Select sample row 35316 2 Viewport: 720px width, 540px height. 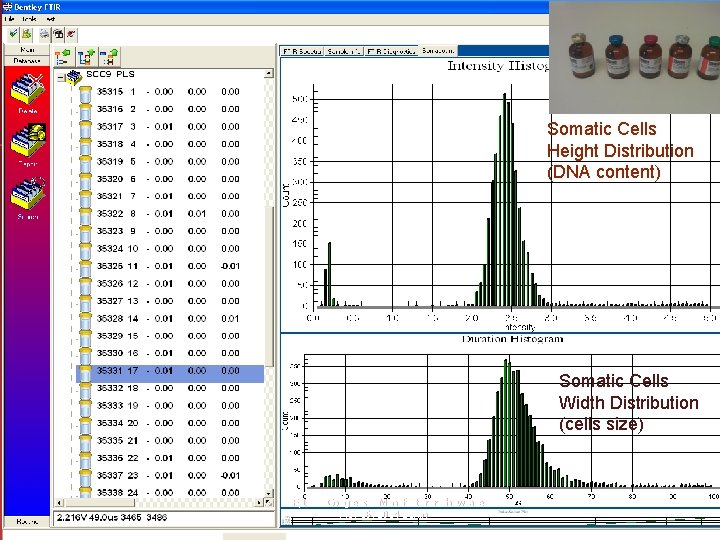[x=168, y=109]
